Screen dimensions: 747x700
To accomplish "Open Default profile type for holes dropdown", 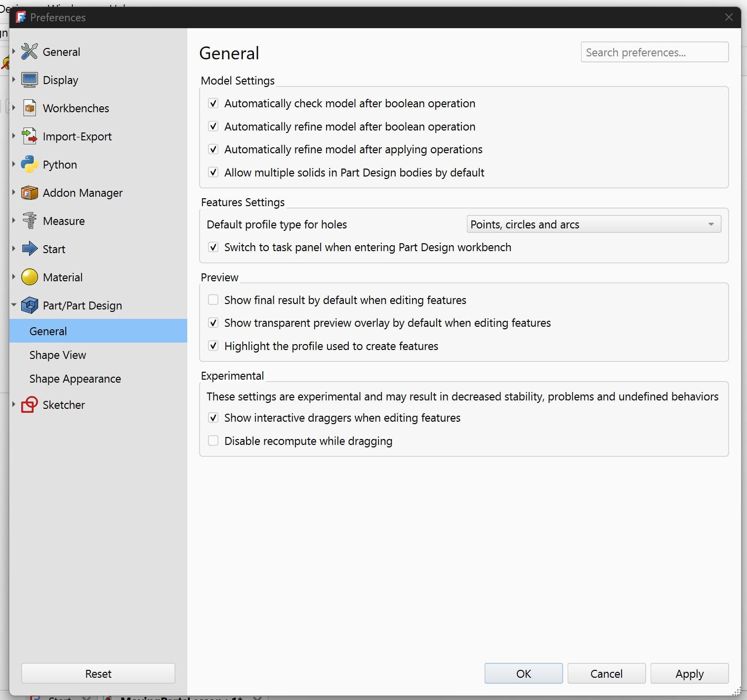I will (593, 224).
